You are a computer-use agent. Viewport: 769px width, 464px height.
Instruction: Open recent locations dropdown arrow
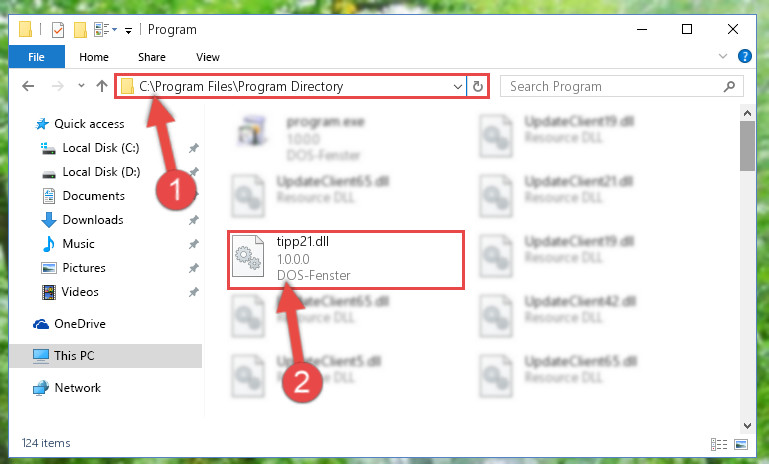point(81,86)
